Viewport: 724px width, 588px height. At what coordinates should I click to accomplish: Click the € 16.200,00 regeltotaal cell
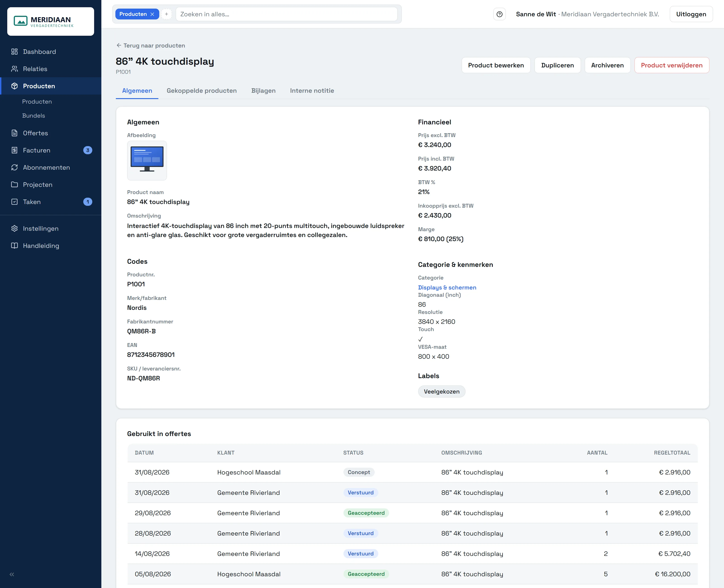coord(672,574)
